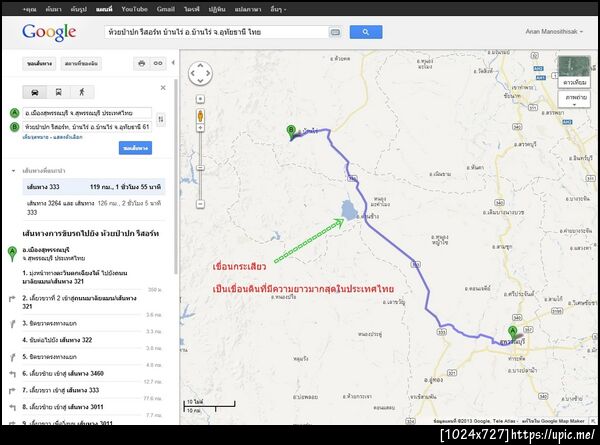600x445 pixels.
Task: Open the map layers dropdown below the satellite thumbnail
Action: [574, 99]
